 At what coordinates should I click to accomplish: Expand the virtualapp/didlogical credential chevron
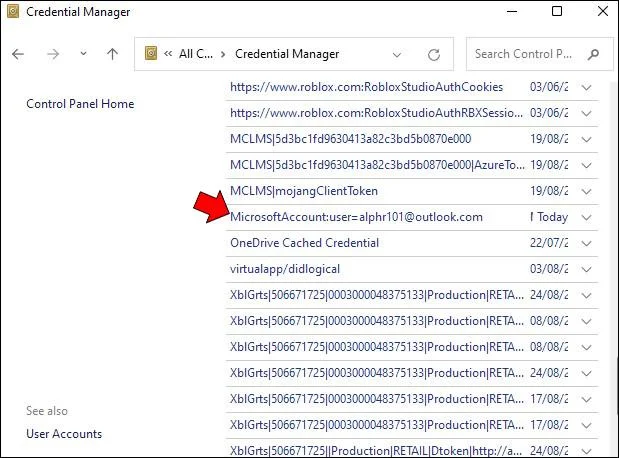click(587, 269)
